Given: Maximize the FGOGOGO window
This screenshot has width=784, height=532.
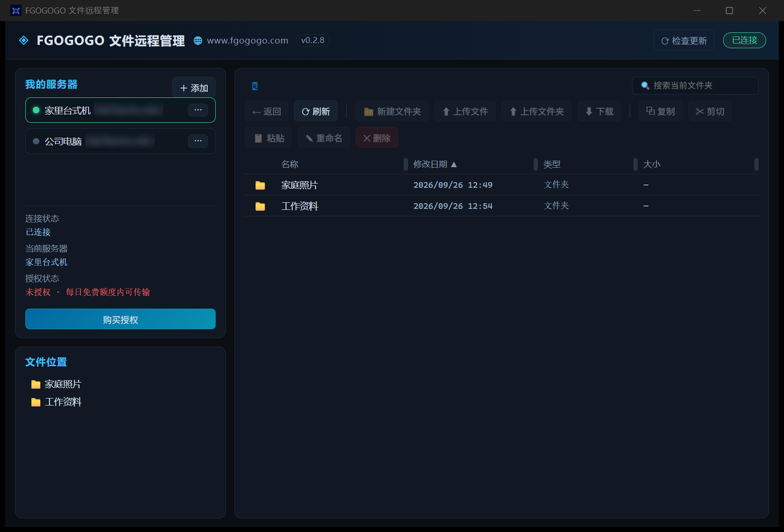Looking at the screenshot, I should [x=729, y=10].
